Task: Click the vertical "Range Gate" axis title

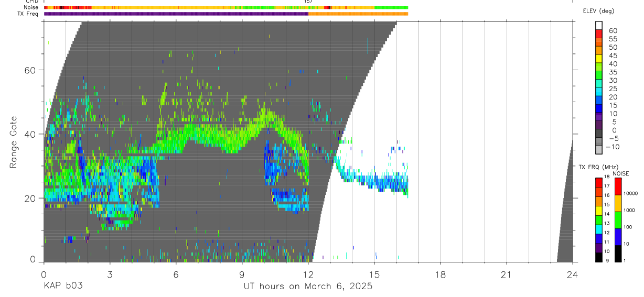Action: coord(14,142)
